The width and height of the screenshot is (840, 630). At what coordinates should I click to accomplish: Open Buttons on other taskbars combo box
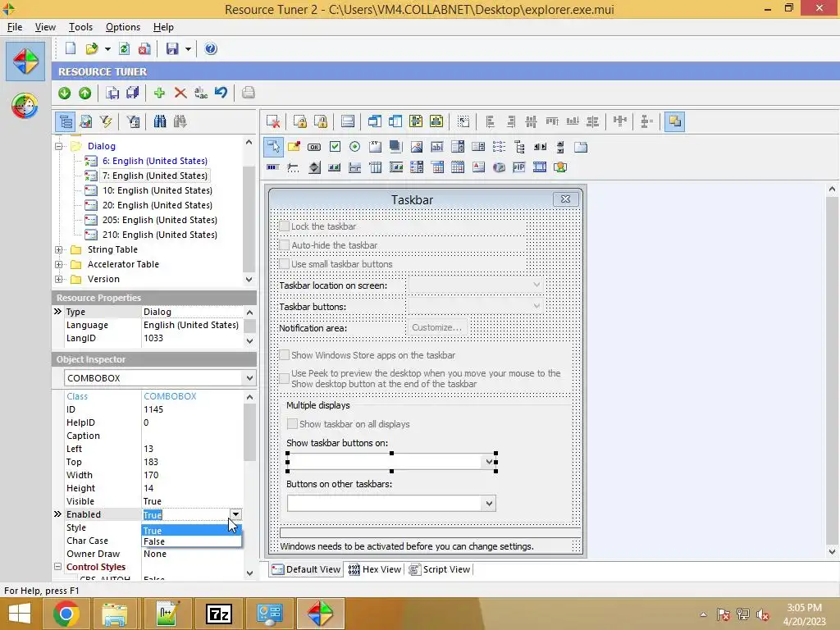(x=391, y=503)
